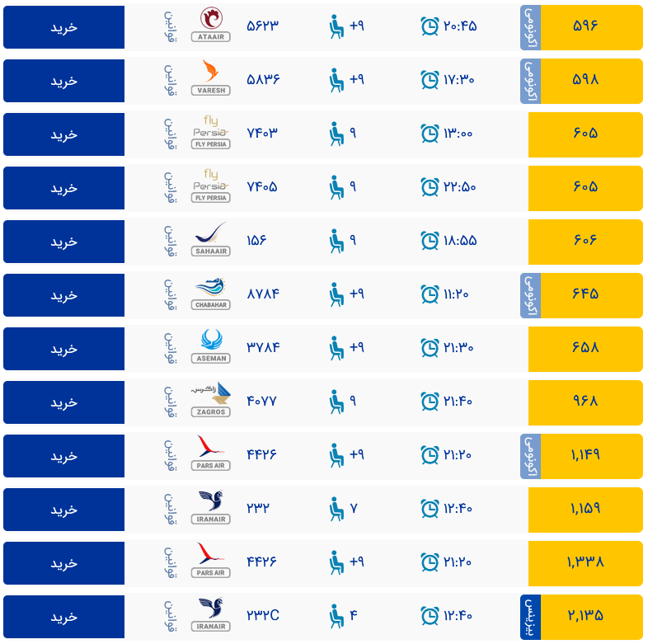This screenshot has width=648, height=644.
Task: Click the seat icon on Iran Air 232C row
Action: (x=336, y=616)
